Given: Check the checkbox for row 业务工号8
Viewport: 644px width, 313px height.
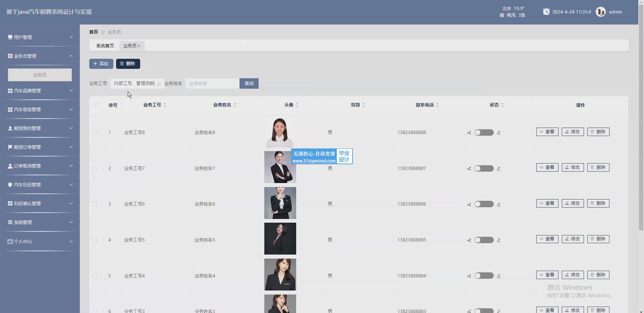Looking at the screenshot, I should (x=95, y=133).
